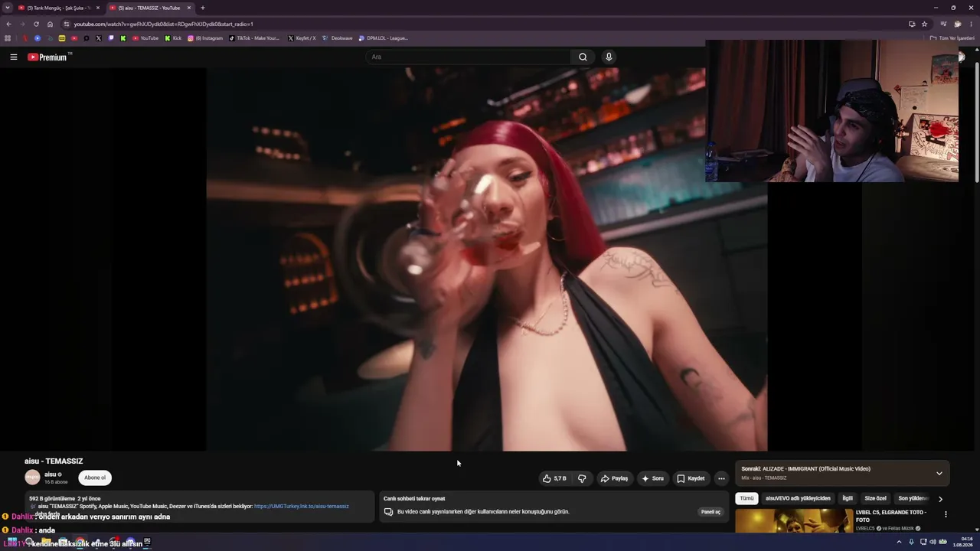The width and height of the screenshot is (980, 551).
Task: View site information icon in address bar
Action: coord(67,24)
